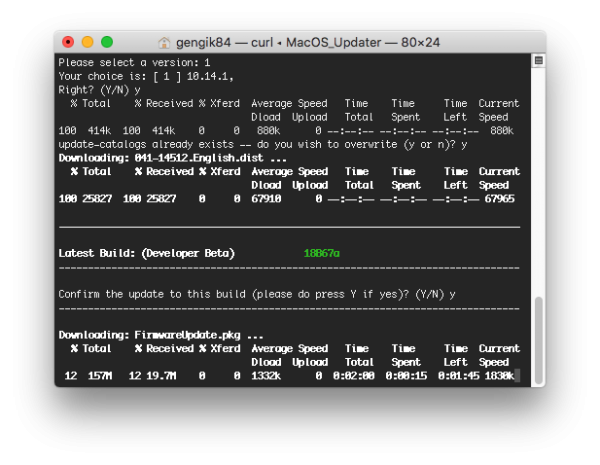The image size is (600, 465).
Task: Click 'Confirm the update to this build' prompt
Action: [x=257, y=294]
